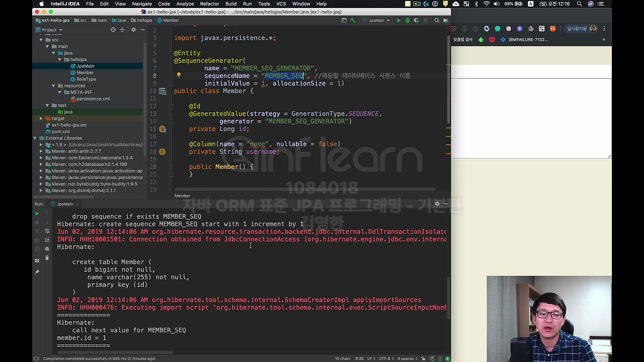
Task: Hide the Project tool window
Action: 142,30
